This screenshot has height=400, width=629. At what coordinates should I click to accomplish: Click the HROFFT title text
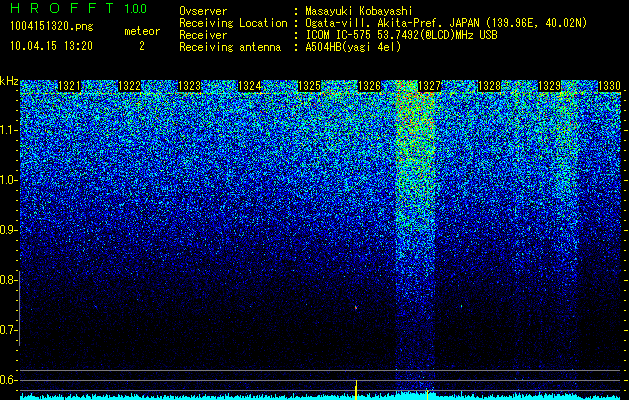[63, 8]
